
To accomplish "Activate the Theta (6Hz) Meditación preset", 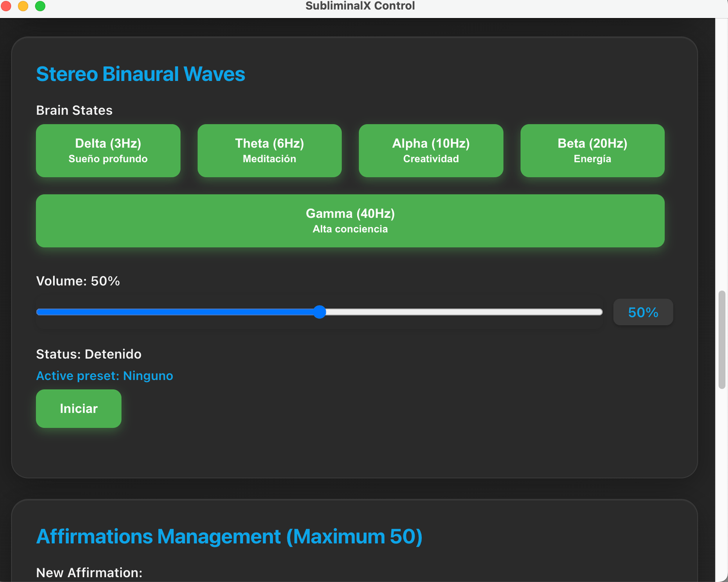I will [x=269, y=150].
